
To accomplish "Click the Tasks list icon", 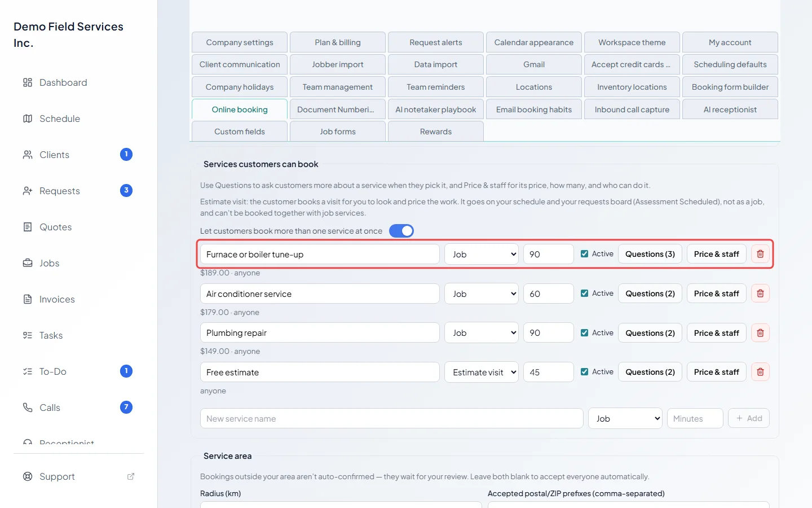I will coord(28,335).
